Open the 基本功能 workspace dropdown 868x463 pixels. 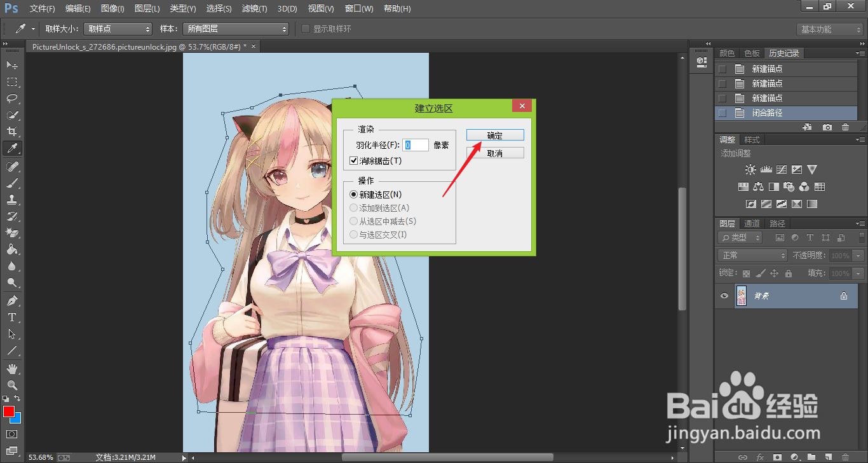click(830, 30)
